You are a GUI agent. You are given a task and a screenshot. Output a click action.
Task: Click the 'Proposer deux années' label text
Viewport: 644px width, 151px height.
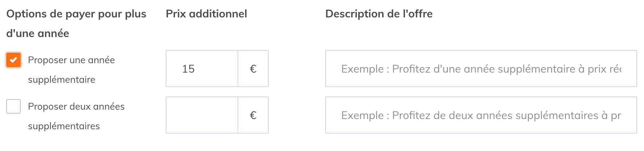pyautogui.click(x=76, y=106)
